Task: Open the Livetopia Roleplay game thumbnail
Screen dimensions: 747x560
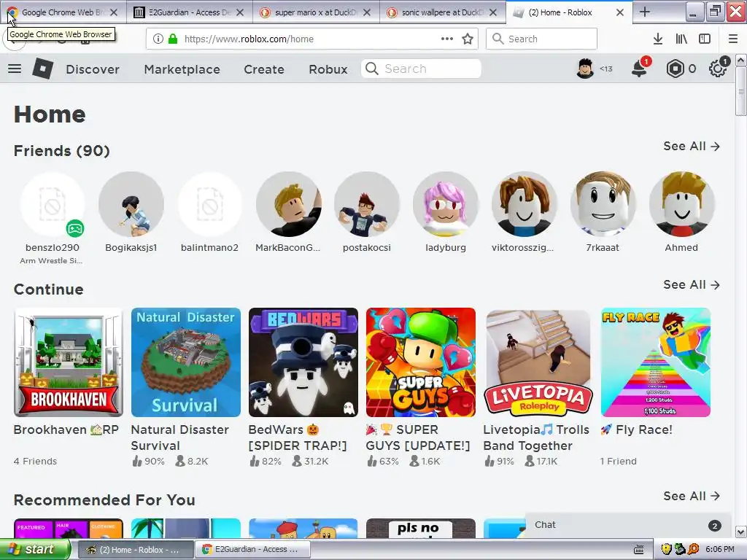Action: click(538, 362)
